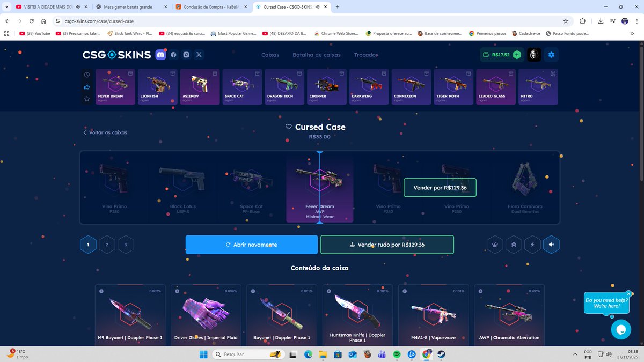Mute sound with the speaker toggle

tap(551, 244)
